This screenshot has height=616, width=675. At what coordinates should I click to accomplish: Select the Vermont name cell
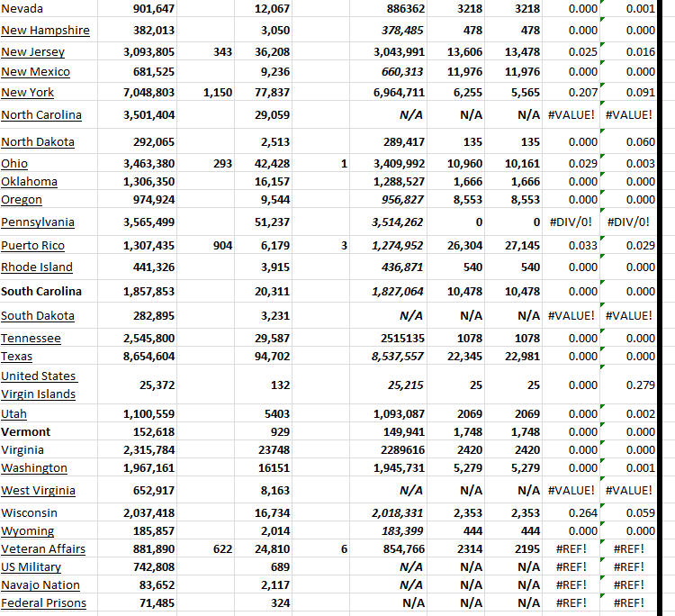pos(26,432)
